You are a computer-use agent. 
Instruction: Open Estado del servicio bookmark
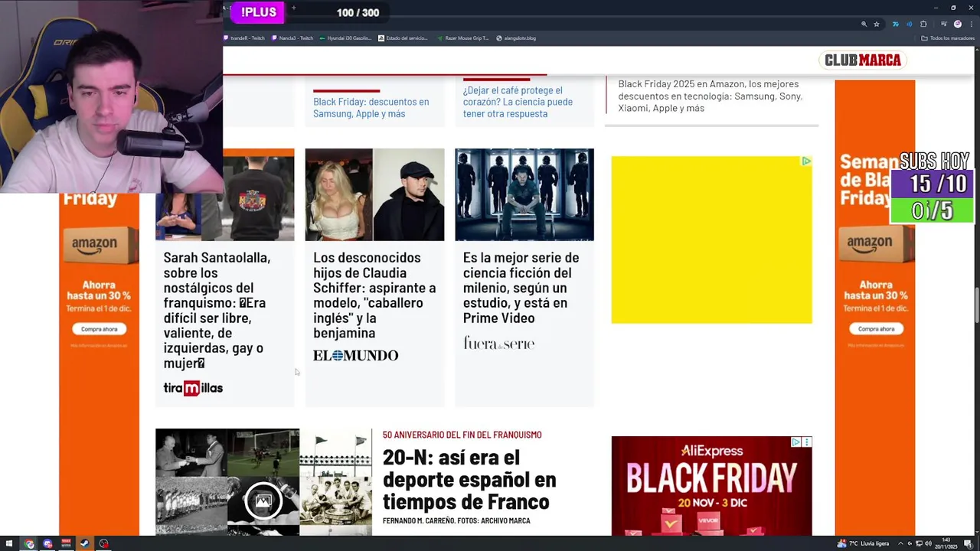(403, 38)
